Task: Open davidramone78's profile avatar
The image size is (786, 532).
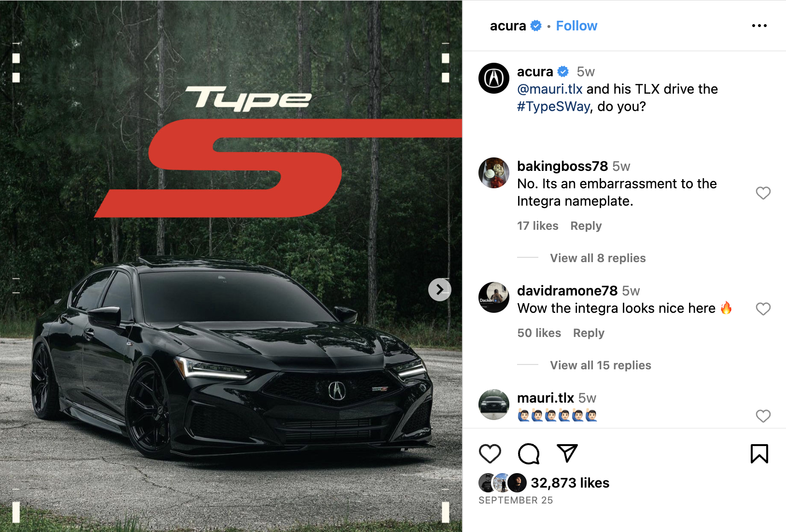Action: pyautogui.click(x=493, y=297)
